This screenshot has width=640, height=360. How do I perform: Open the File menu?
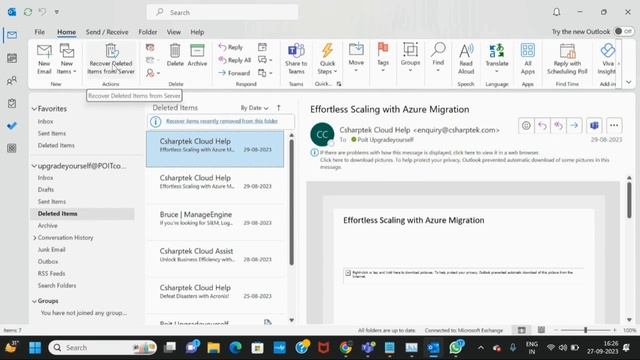40,32
